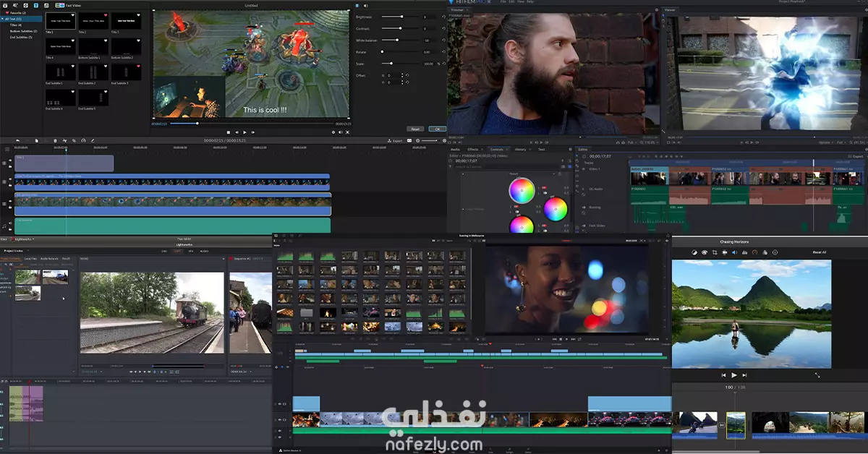Expand Chasing Horizons preview to fullscreen arrows
The width and height of the screenshot is (868, 454).
817,375
